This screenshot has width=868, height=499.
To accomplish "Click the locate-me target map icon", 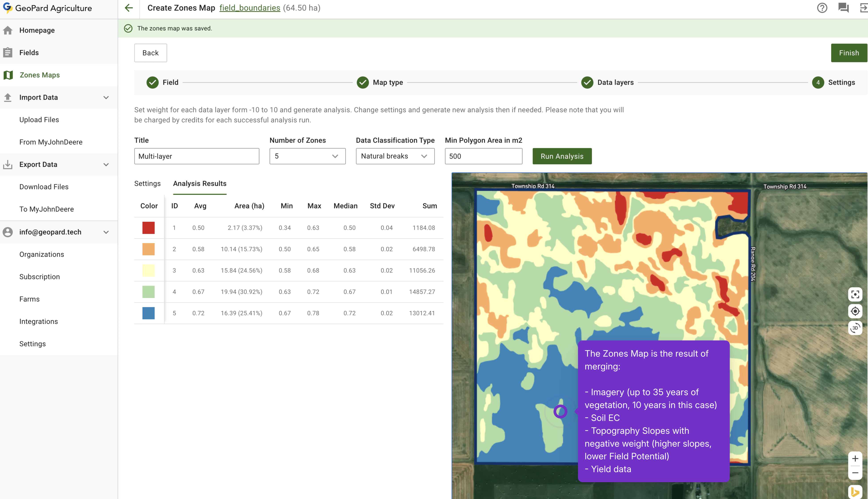I will coord(855,311).
